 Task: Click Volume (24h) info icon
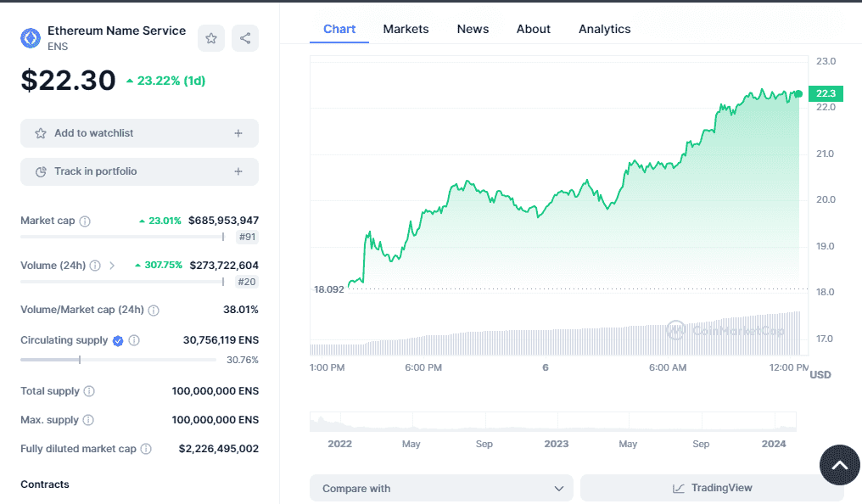pos(95,266)
